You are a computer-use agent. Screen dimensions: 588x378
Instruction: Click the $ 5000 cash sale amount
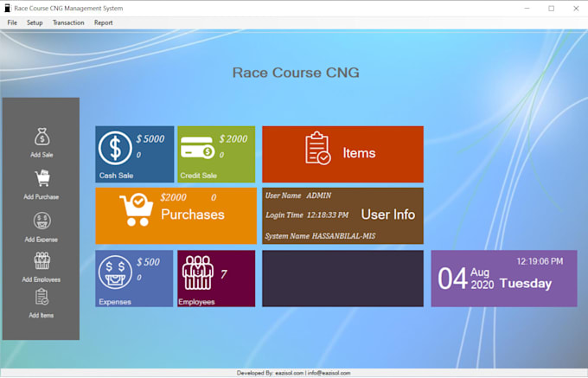click(150, 139)
